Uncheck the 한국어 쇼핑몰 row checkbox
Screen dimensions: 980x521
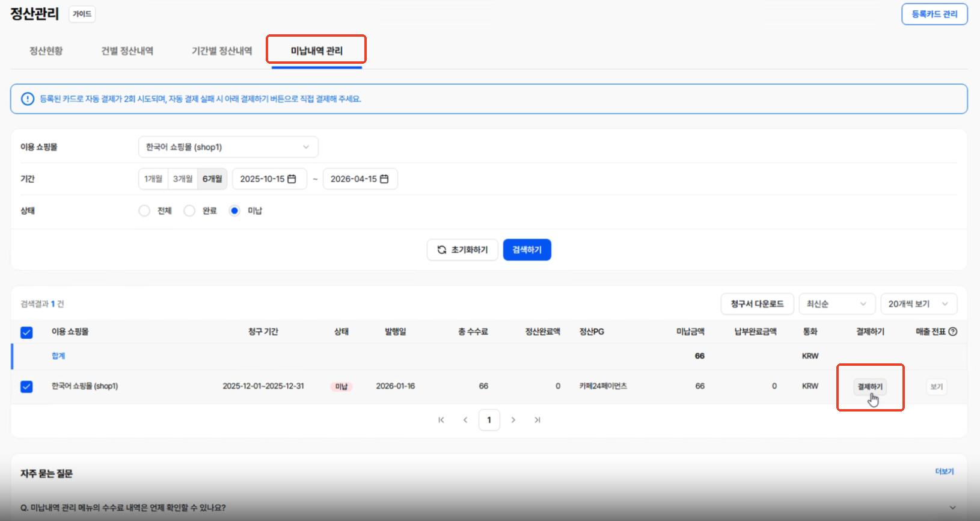[26, 386]
